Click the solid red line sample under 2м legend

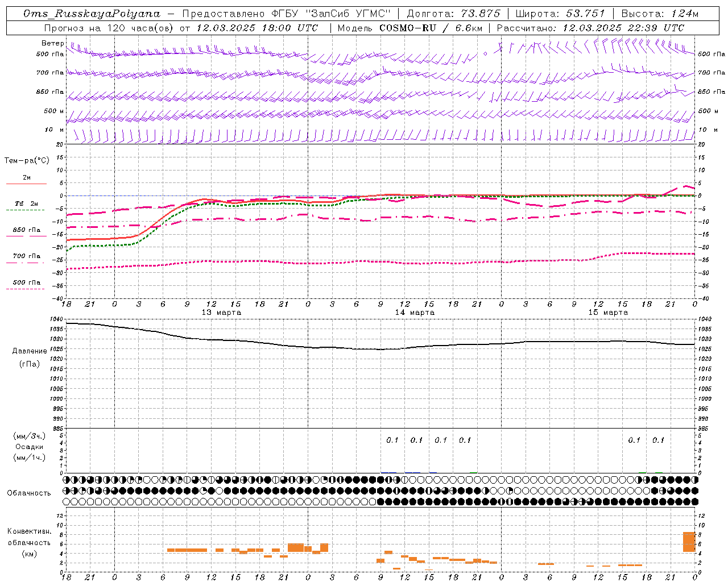pos(27,184)
